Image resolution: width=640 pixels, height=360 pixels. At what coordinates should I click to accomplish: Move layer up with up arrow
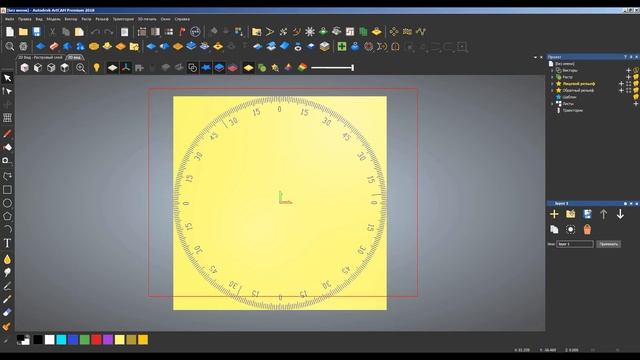pos(604,214)
